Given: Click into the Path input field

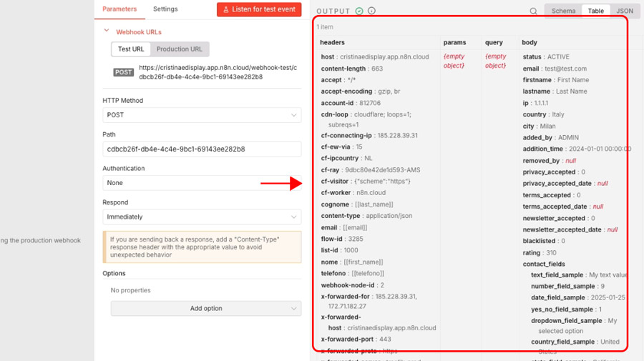Looking at the screenshot, I should (x=202, y=149).
